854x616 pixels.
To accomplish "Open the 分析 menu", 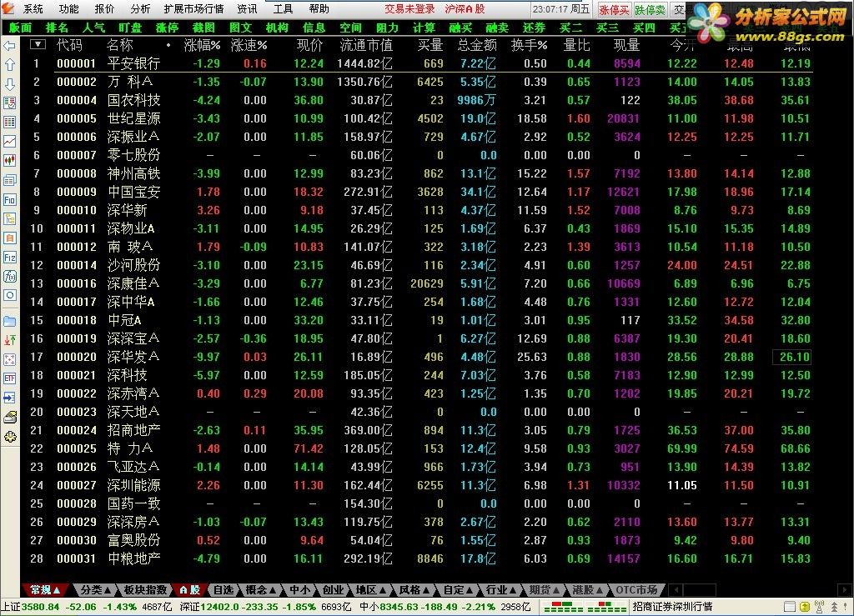I will 140,8.
